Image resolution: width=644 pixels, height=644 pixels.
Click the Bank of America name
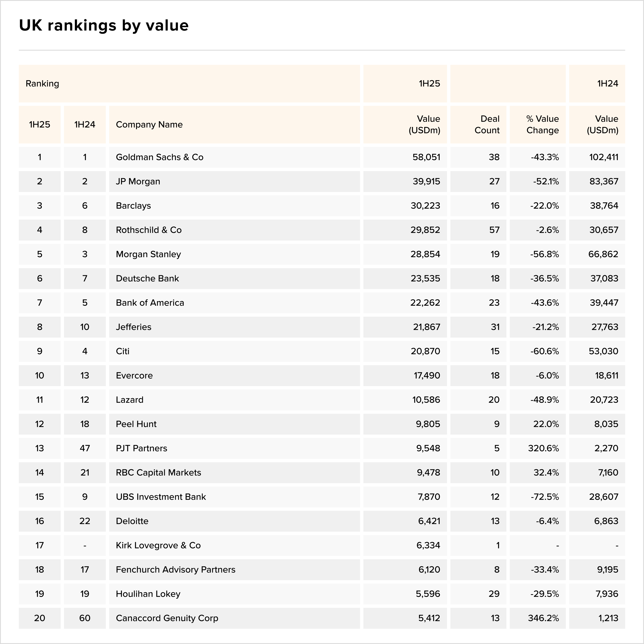(x=150, y=303)
